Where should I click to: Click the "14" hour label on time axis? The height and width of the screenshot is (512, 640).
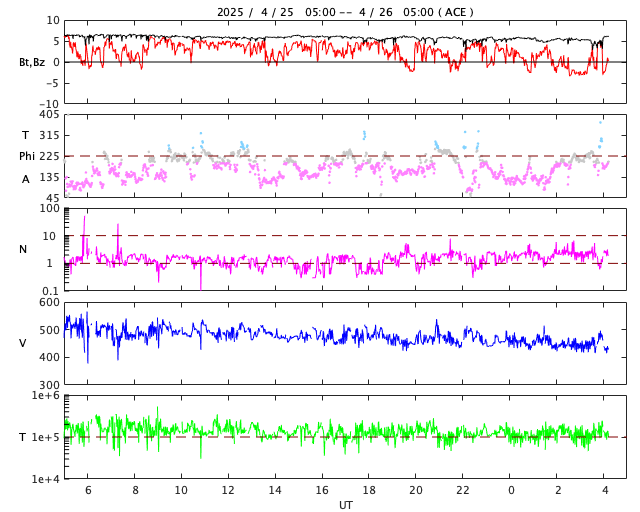point(275,490)
